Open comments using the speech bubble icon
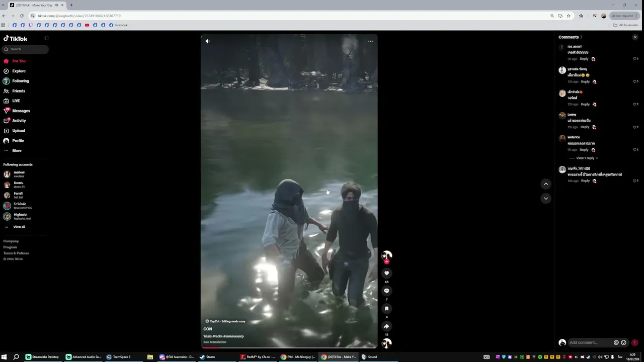644x362 pixels. click(x=386, y=291)
